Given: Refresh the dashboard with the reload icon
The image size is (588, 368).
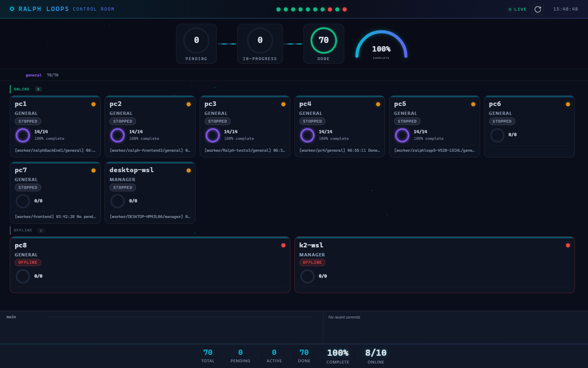Looking at the screenshot, I should [538, 9].
